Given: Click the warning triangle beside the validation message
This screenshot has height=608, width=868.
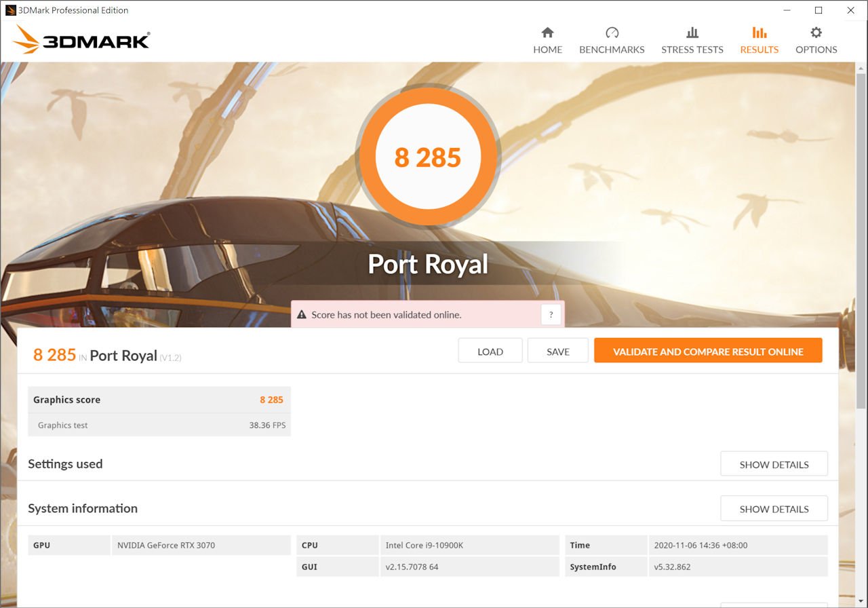Looking at the screenshot, I should click(x=302, y=315).
